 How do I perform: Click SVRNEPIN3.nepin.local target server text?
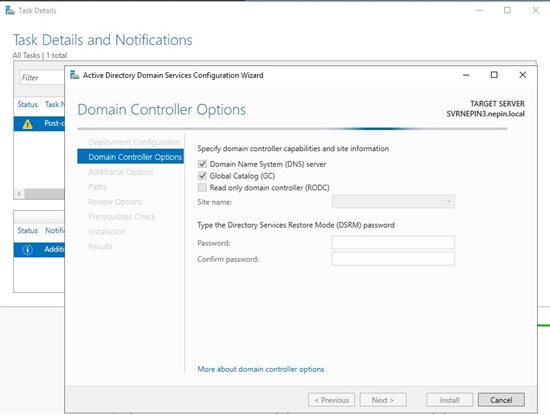(x=485, y=114)
